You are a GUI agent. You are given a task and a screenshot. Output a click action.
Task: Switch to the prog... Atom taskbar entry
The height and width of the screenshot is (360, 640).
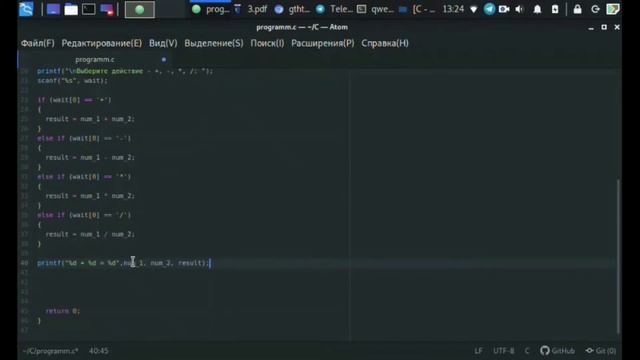coord(211,9)
